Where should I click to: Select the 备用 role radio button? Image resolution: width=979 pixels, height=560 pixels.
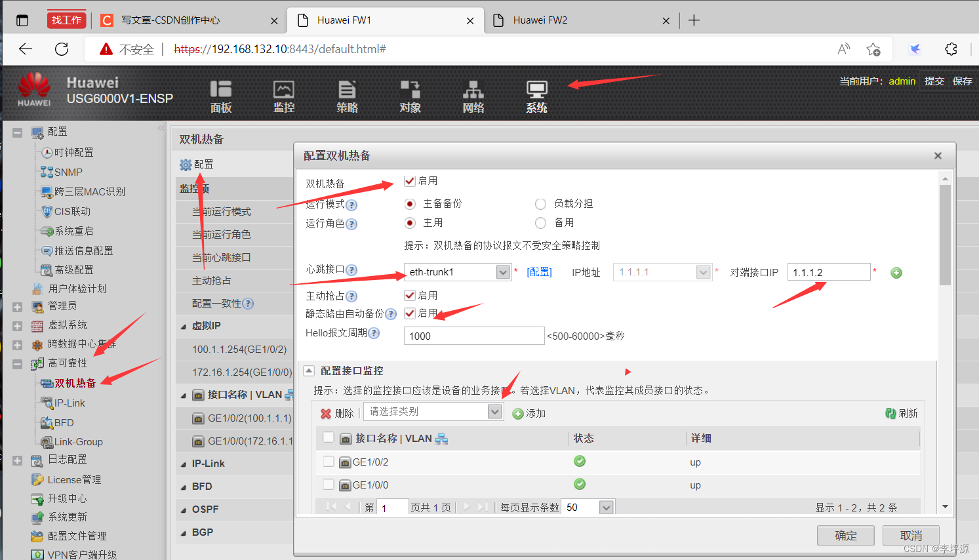(x=540, y=223)
